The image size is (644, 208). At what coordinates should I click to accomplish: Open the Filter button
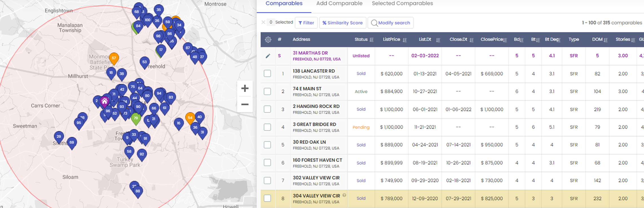tap(306, 23)
